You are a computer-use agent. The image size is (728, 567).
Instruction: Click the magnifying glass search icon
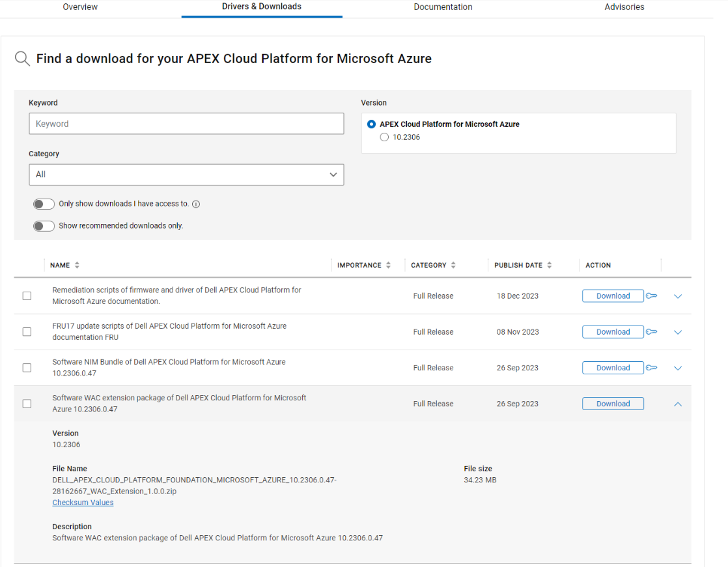click(22, 59)
